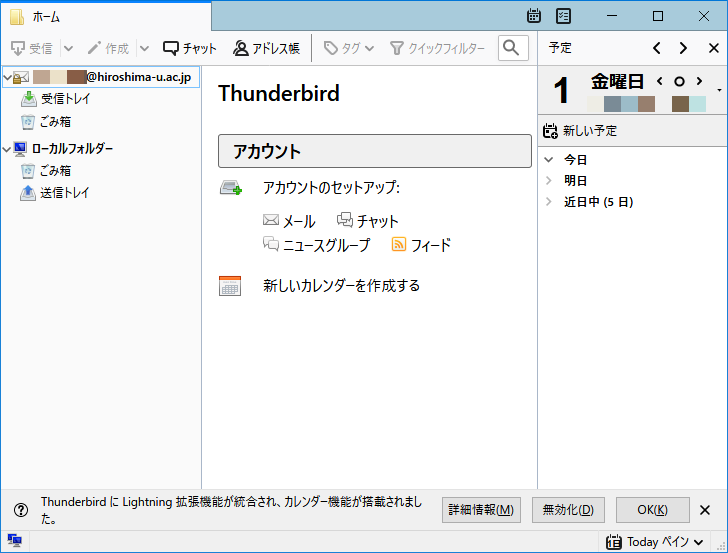Set up a ニュースグループ account
728x553 pixels.
coord(317,245)
